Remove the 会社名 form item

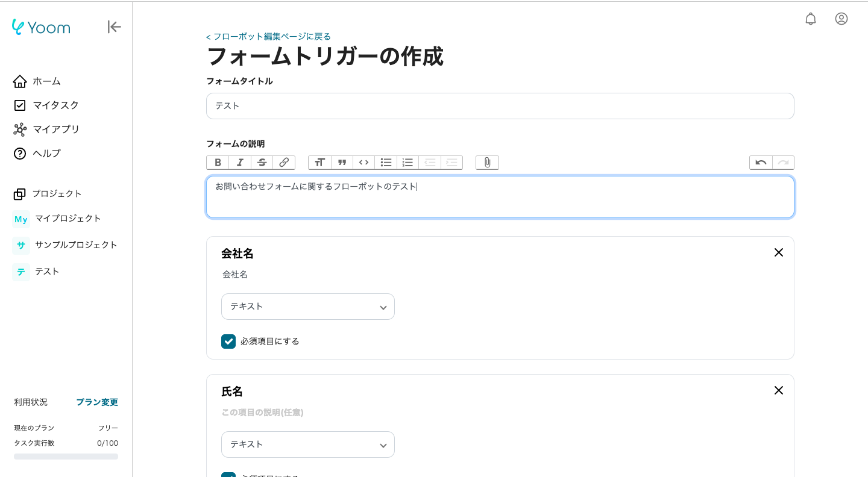coord(778,252)
